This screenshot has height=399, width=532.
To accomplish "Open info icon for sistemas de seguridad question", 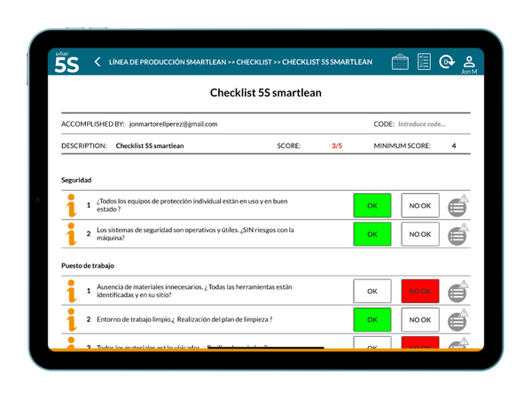I will click(71, 234).
